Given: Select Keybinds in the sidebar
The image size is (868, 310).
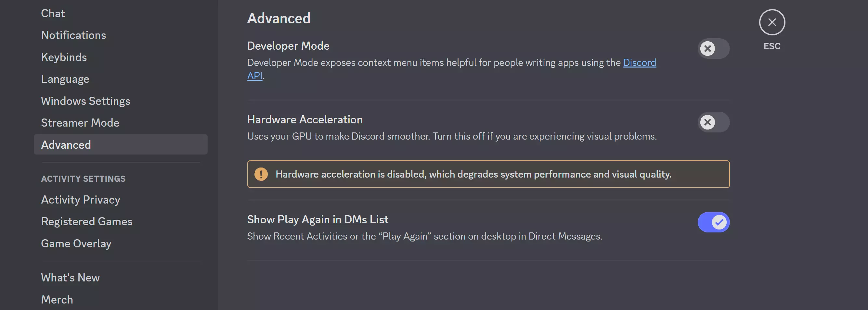Looking at the screenshot, I should click(64, 57).
